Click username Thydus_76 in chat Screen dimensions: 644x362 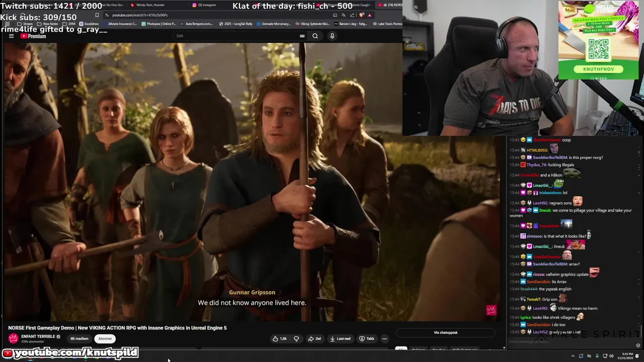tap(536, 165)
